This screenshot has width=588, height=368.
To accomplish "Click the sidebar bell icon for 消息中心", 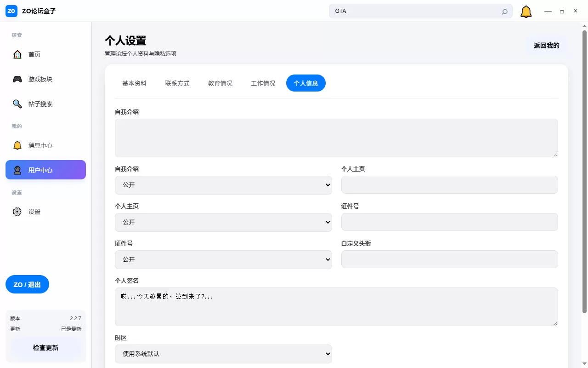I will point(17,145).
